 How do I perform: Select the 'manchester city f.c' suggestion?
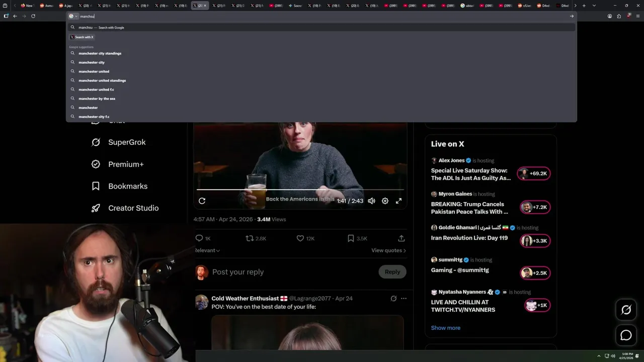(322, 117)
